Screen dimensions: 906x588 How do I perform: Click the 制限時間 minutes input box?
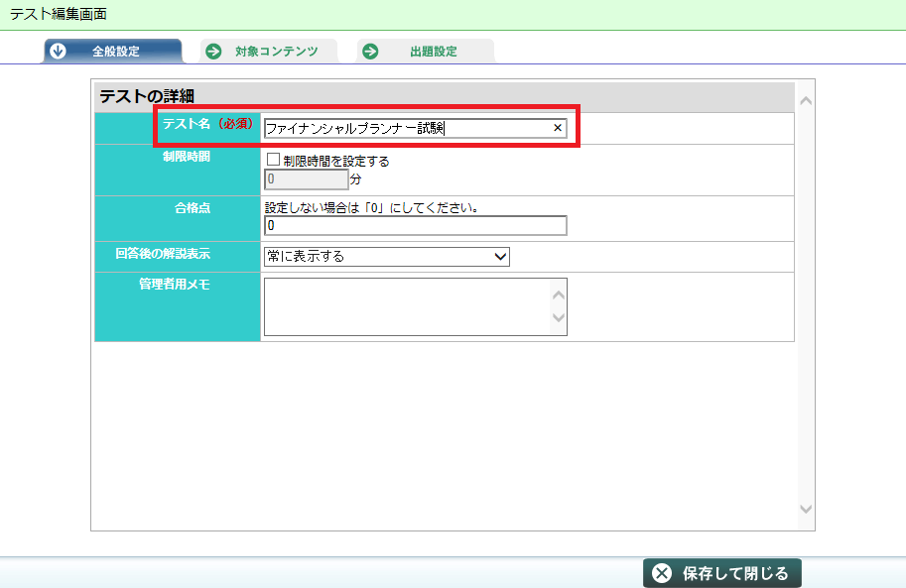click(307, 179)
